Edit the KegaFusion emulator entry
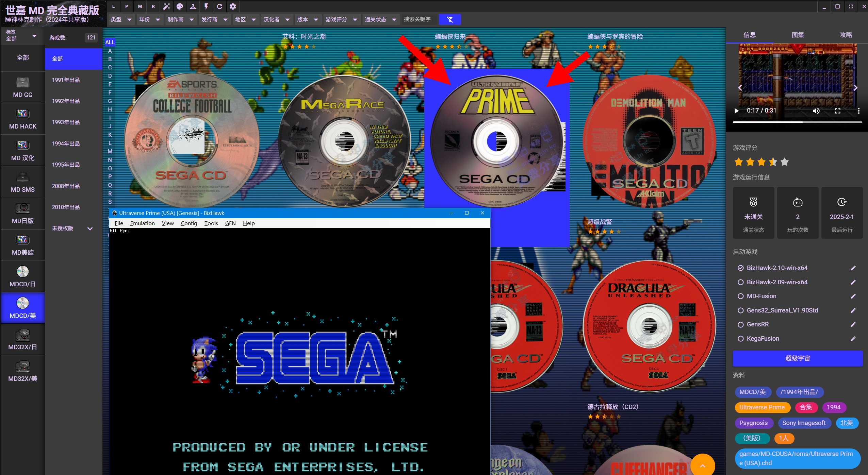This screenshot has height=475, width=868. pos(853,339)
